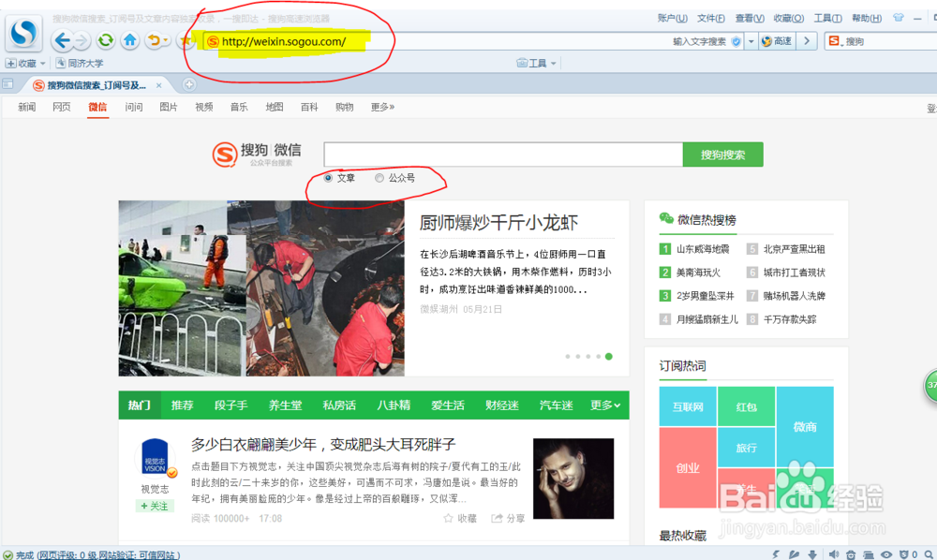
Task: Open hot search 赌场机器人洗牌
Action: (x=795, y=296)
